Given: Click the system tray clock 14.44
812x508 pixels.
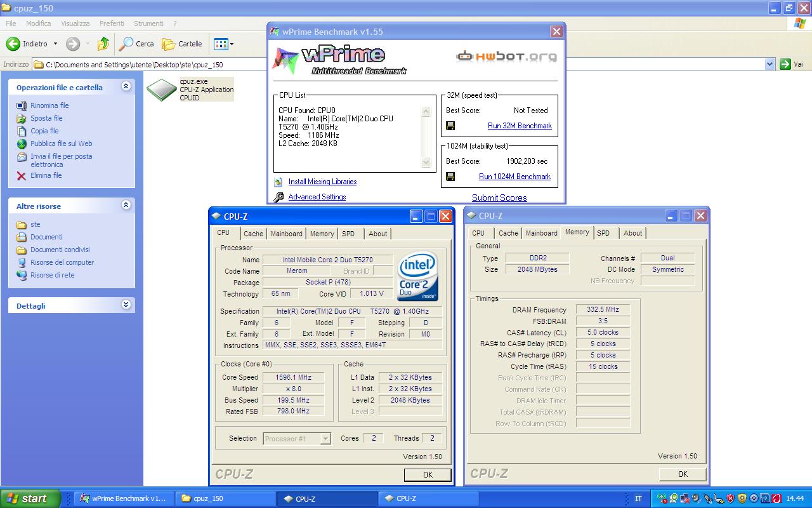Looking at the screenshot, I should point(796,498).
